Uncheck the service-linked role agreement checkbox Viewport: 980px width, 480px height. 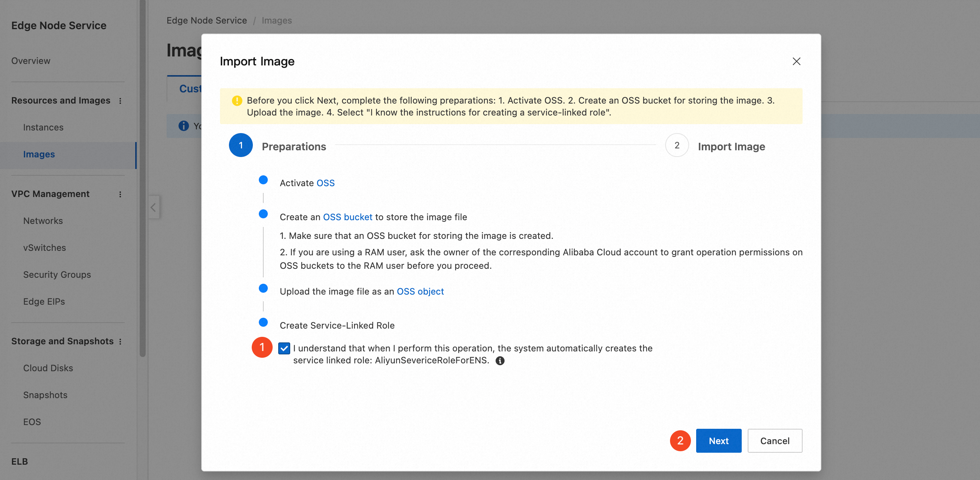pos(284,348)
